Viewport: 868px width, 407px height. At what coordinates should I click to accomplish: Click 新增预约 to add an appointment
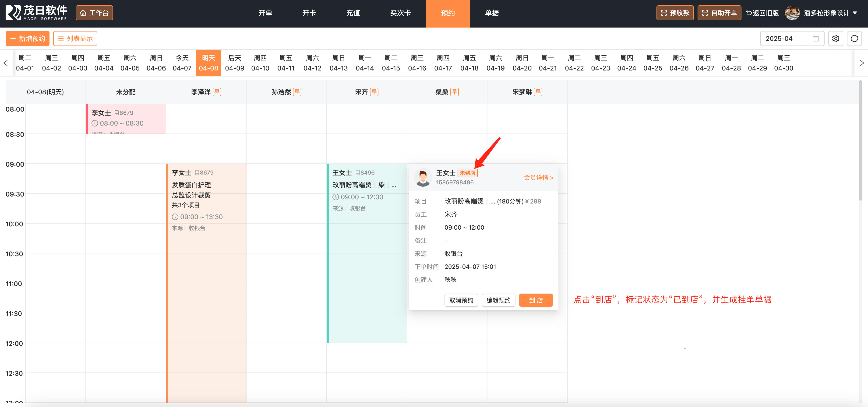tap(28, 39)
